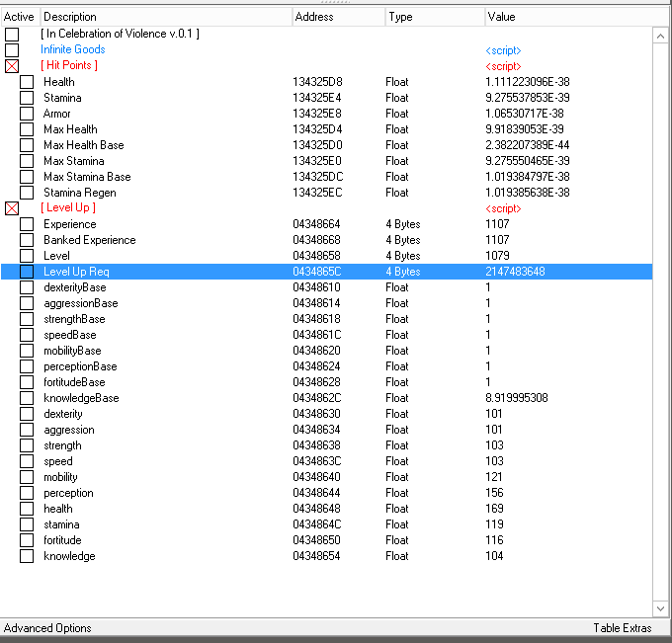This screenshot has width=672, height=643.
Task: Activate the Max Health checkbox
Action: (27, 129)
